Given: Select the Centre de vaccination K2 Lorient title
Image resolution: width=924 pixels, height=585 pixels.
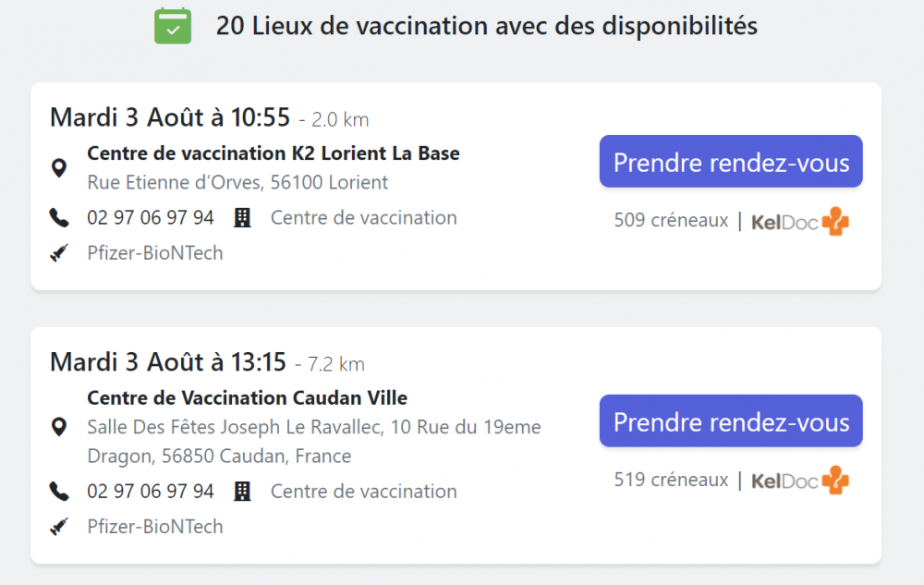Looking at the screenshot, I should coord(273,153).
